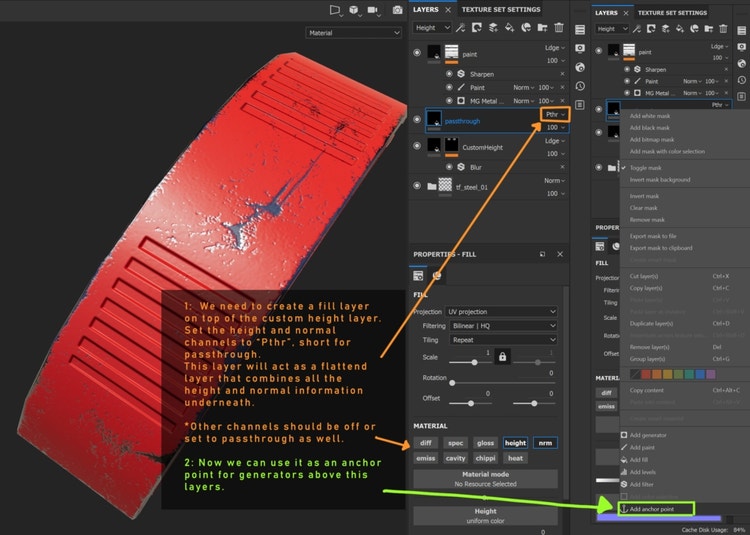
Task: Toggle the height material channel button
Action: coord(515,443)
